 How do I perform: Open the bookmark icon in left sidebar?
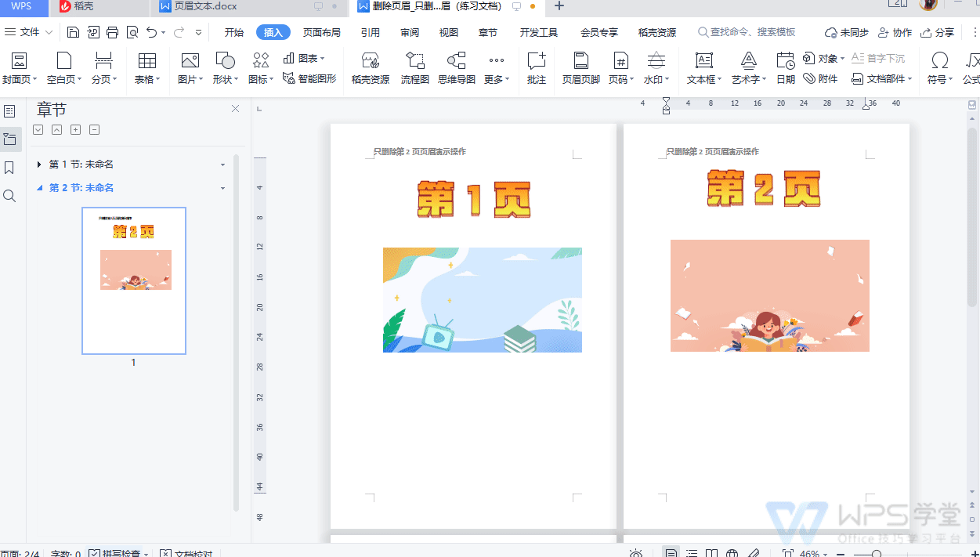(9, 168)
